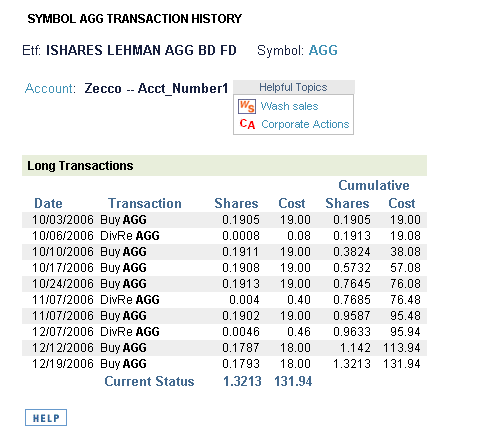Click the HELP button
Image resolution: width=497 pixels, height=446 pixels.
pyautogui.click(x=46, y=418)
